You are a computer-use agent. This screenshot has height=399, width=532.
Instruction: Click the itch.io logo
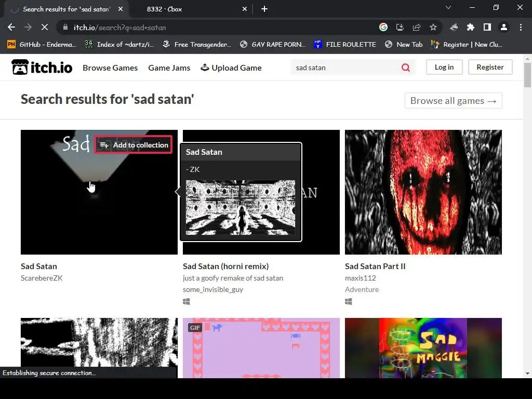click(42, 67)
